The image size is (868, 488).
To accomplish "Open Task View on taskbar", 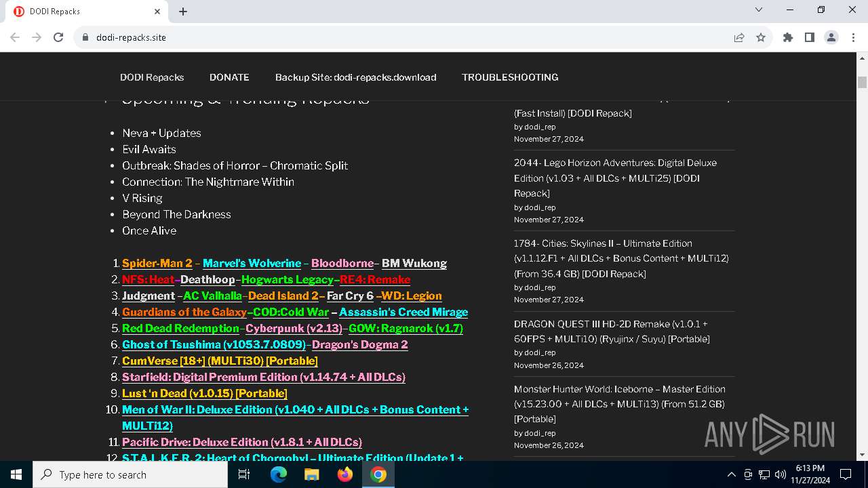I will click(244, 474).
